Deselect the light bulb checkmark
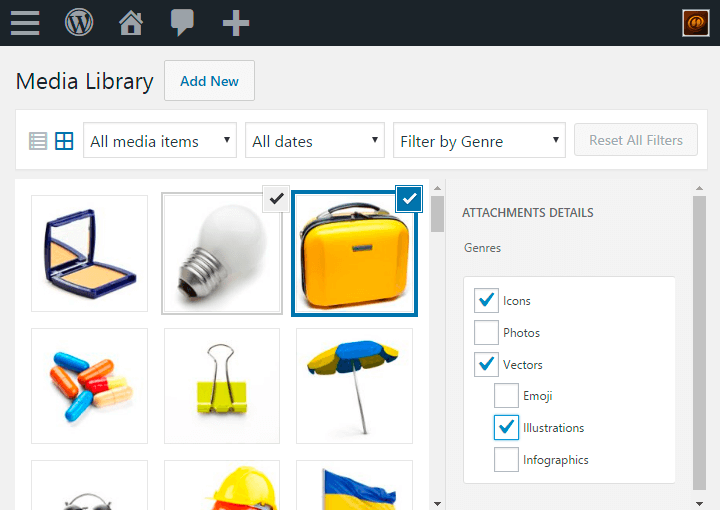720x510 pixels. click(276, 199)
